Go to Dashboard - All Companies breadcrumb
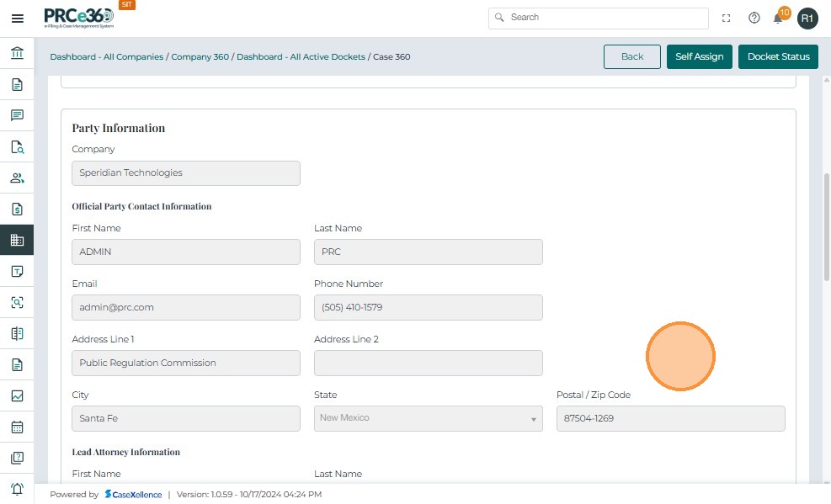831x504 pixels. [106, 57]
